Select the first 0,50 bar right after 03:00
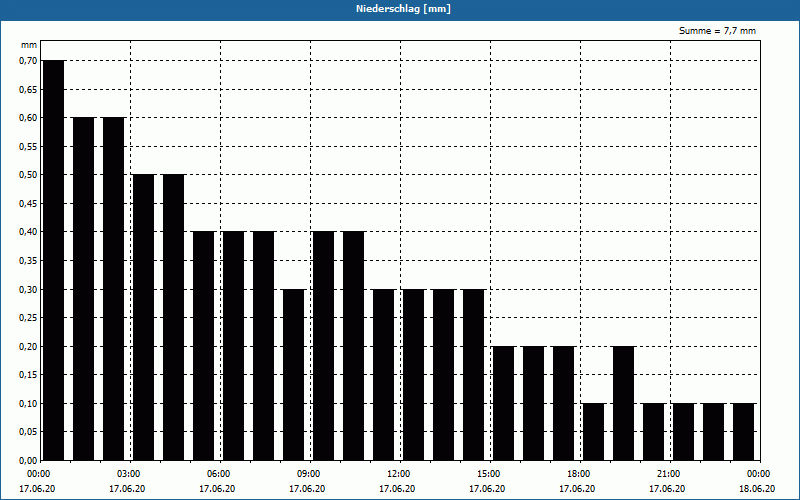 click(x=143, y=317)
